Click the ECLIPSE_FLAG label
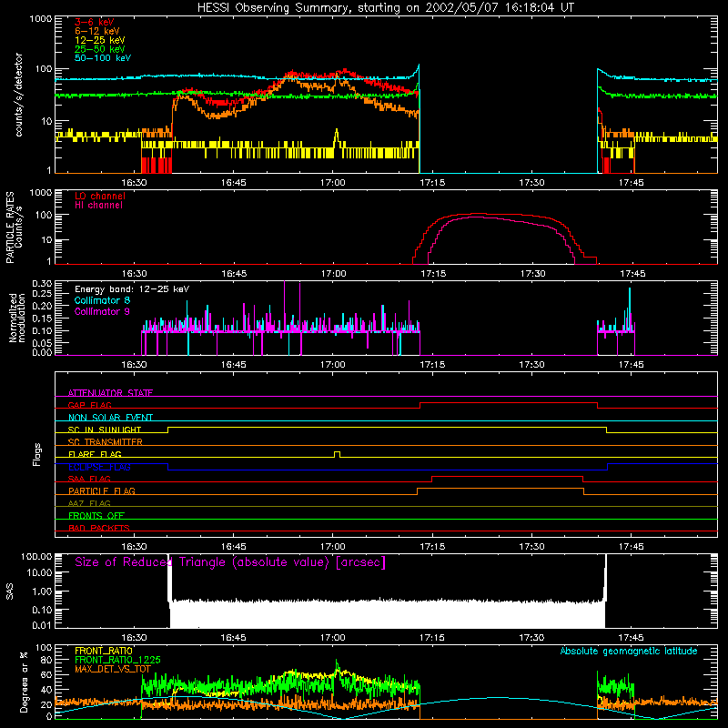This screenshot has height=728, width=728. [99, 467]
